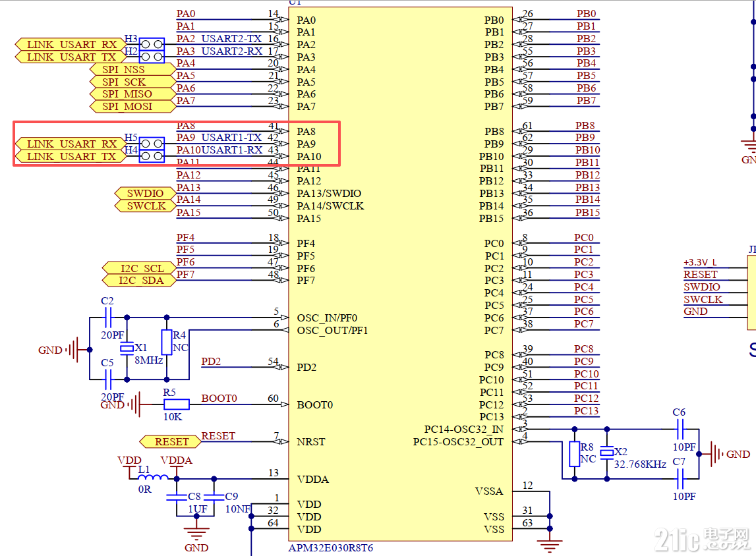Click the PF4 net label outside the chip

(185, 238)
